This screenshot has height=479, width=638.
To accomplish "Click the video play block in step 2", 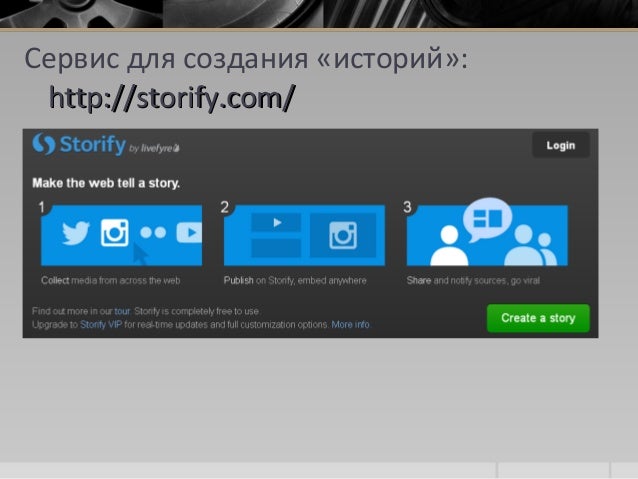I will (276, 223).
